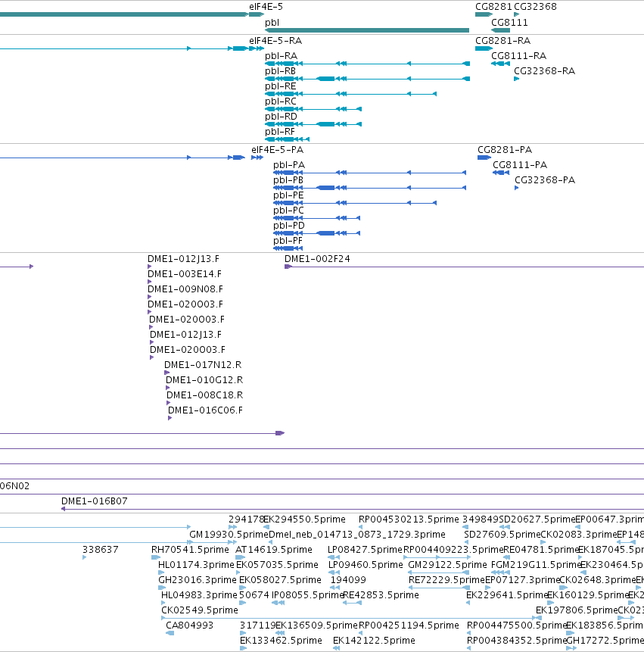Click the pbl-RF transcript label
This screenshot has width=644, height=652.
pyautogui.click(x=280, y=132)
